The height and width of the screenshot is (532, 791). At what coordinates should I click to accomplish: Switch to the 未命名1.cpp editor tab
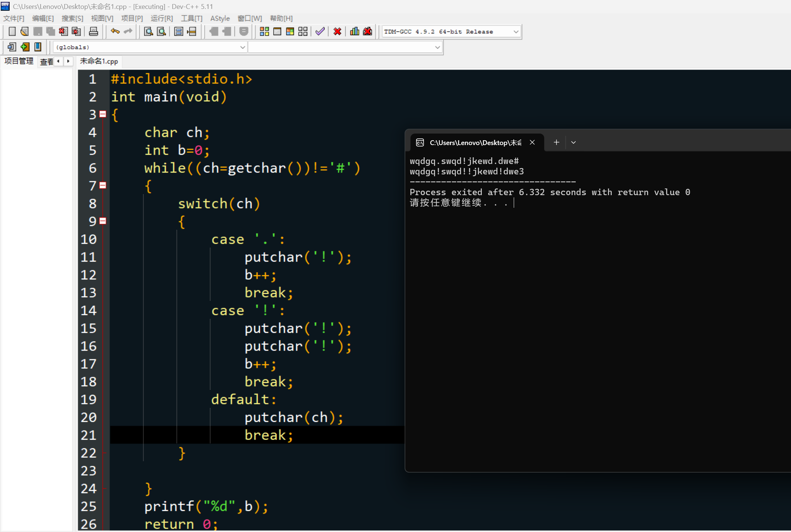pos(99,61)
